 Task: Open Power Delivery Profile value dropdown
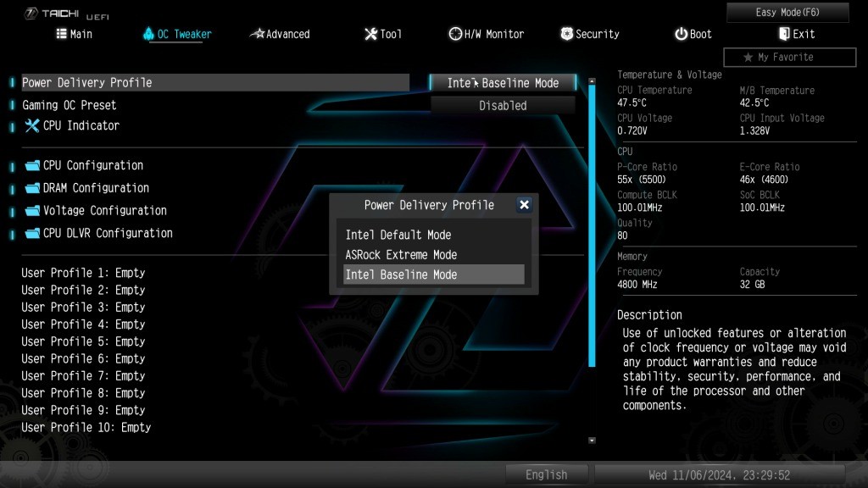pyautogui.click(x=503, y=83)
